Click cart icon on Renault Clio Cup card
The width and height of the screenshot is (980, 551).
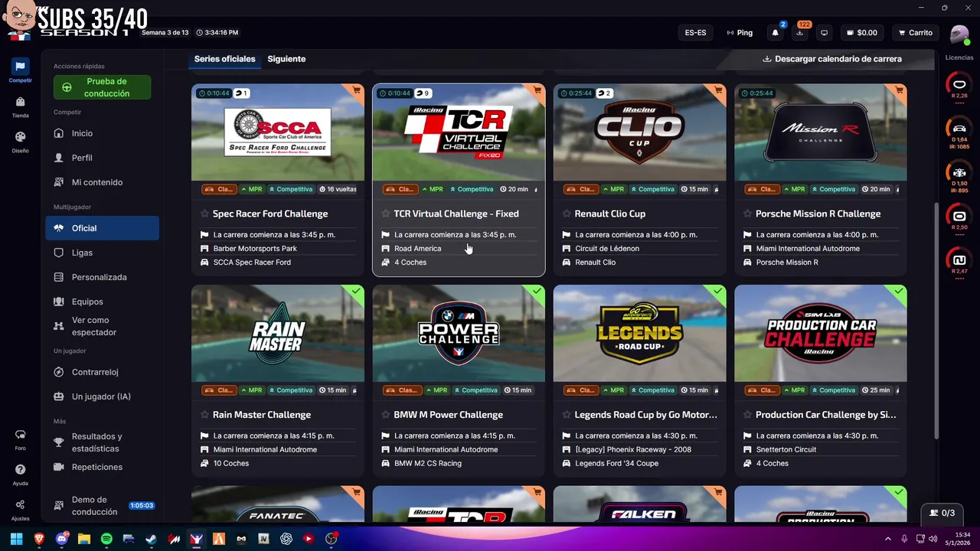point(718,90)
